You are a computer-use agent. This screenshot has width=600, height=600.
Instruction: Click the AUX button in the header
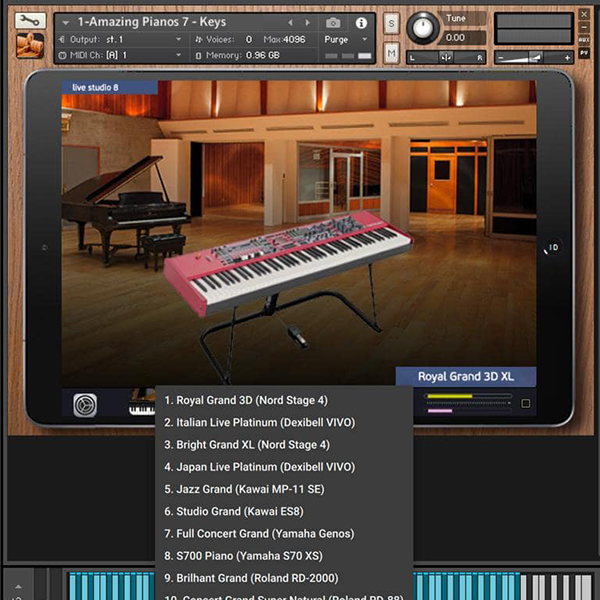tap(584, 39)
